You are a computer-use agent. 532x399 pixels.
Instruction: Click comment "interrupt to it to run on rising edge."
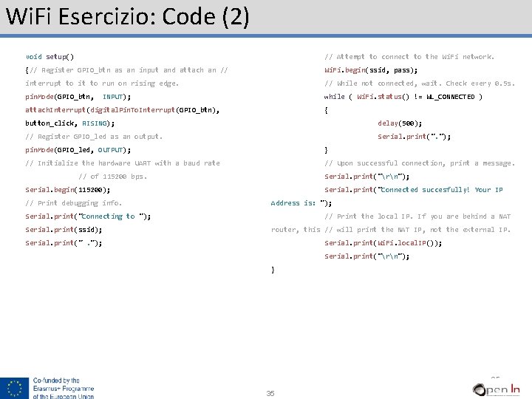click(x=102, y=83)
